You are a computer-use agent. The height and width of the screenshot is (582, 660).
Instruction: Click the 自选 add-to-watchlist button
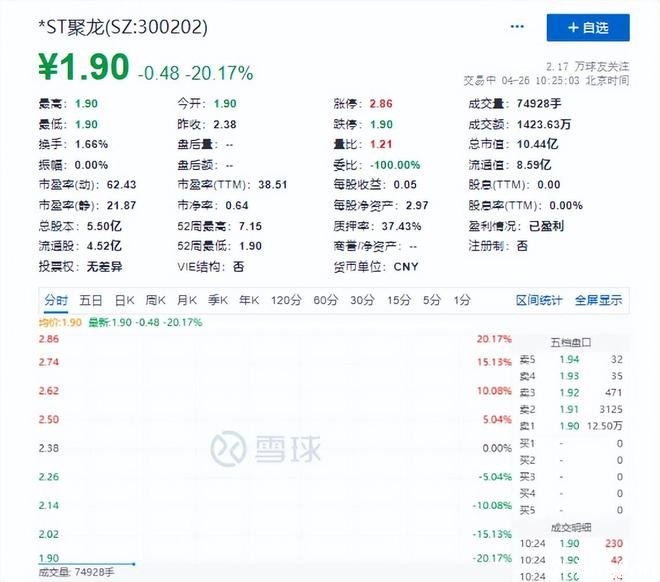tap(588, 28)
